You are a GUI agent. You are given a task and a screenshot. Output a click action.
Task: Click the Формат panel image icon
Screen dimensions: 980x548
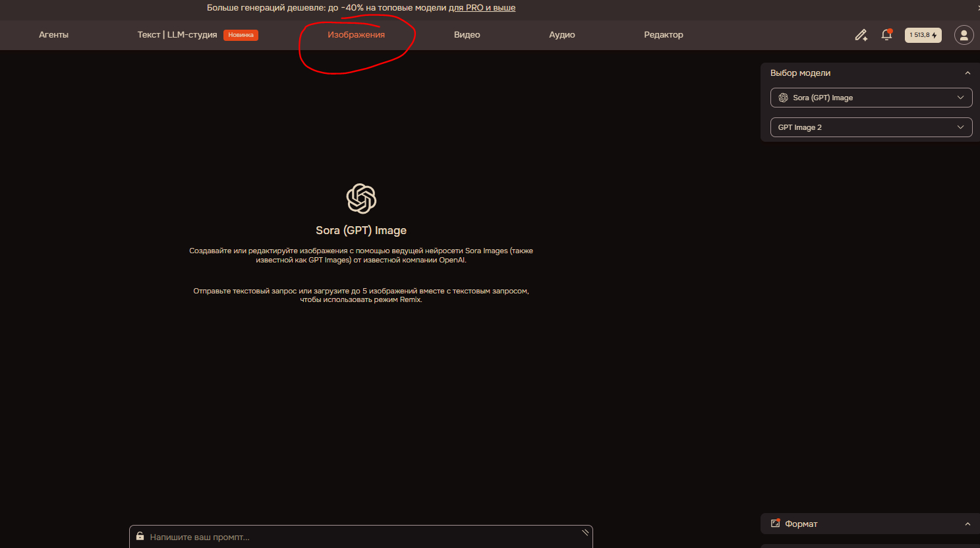point(776,524)
